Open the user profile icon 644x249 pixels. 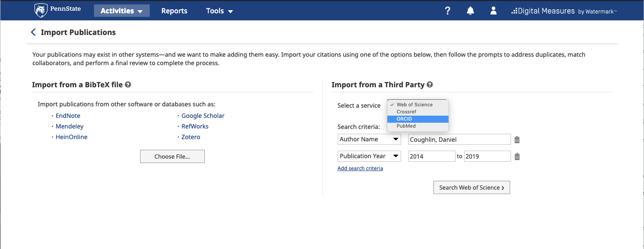pyautogui.click(x=493, y=11)
